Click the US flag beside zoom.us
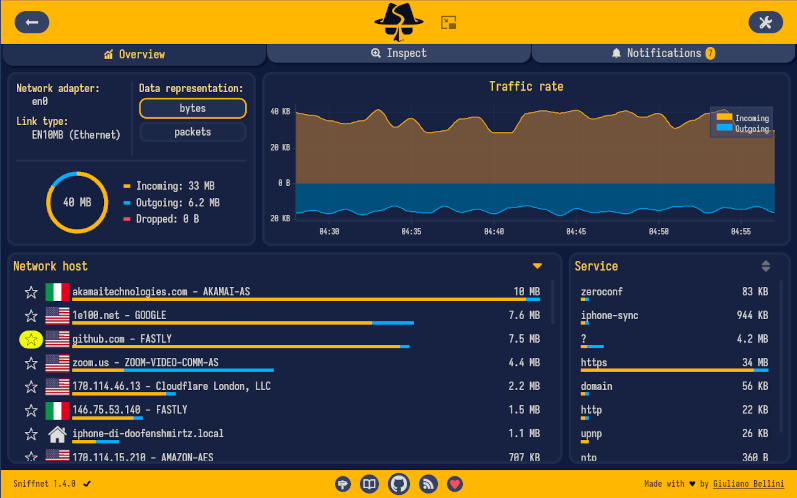The height and width of the screenshot is (498, 797). tap(57, 363)
